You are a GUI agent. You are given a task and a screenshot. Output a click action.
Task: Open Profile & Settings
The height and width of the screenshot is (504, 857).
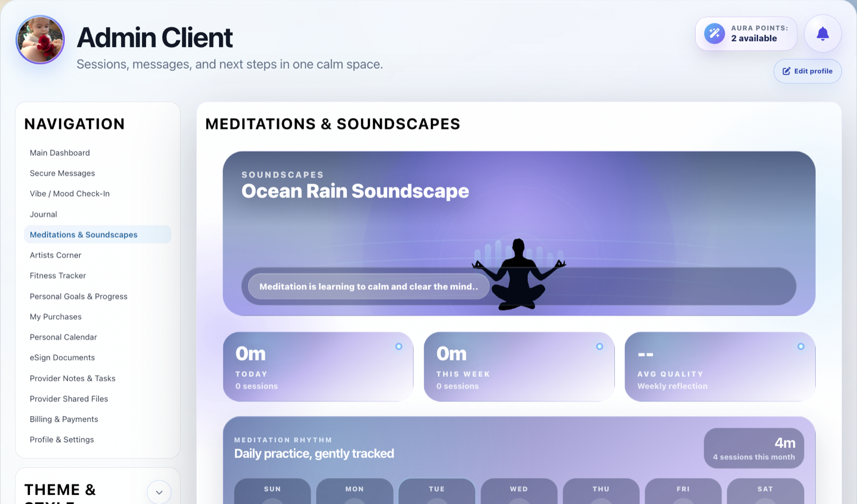click(97, 439)
